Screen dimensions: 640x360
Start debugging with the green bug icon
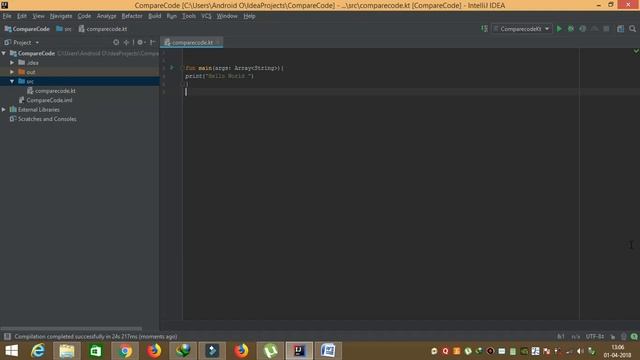point(571,29)
